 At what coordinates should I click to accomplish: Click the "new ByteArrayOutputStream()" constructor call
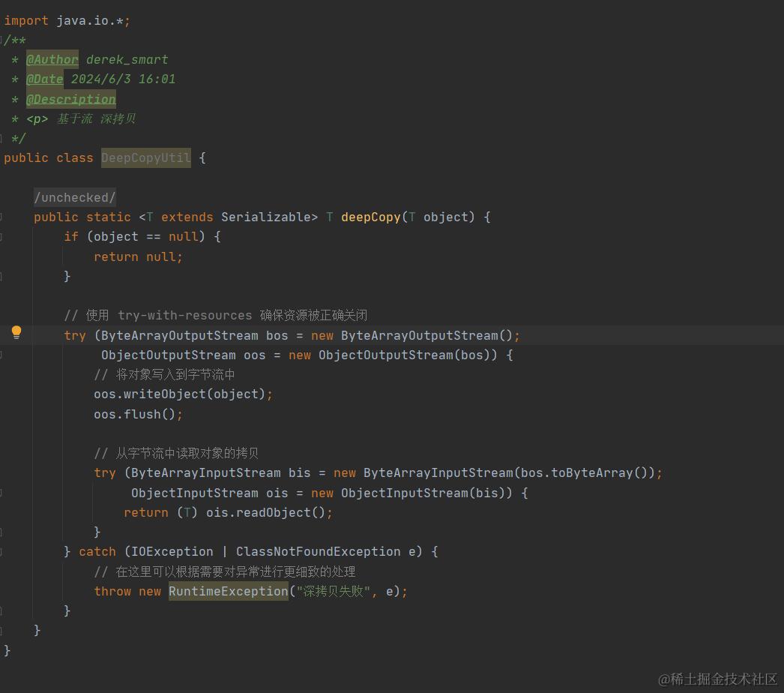pos(412,335)
